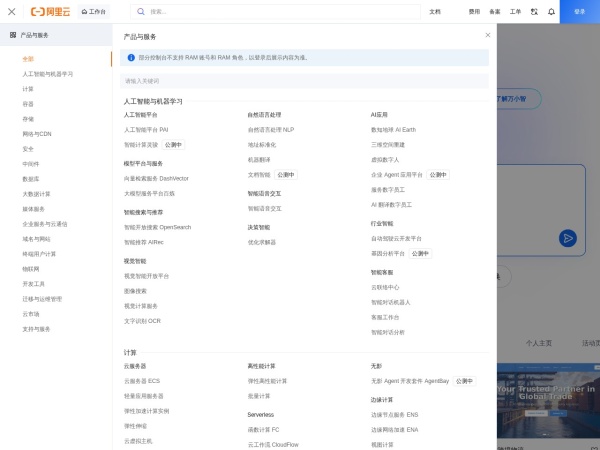Open 数知地球 AI Earth link
Image resolution: width=600 pixels, height=450 pixels.
[393, 130]
